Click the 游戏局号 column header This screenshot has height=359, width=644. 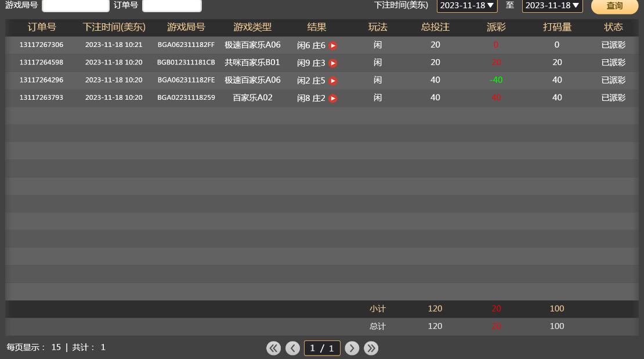[186, 27]
